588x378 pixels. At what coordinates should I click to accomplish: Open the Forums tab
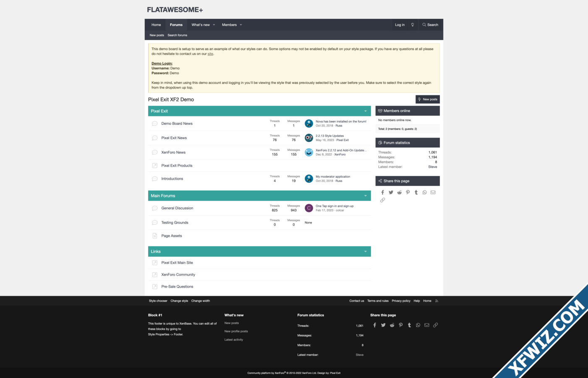176,25
